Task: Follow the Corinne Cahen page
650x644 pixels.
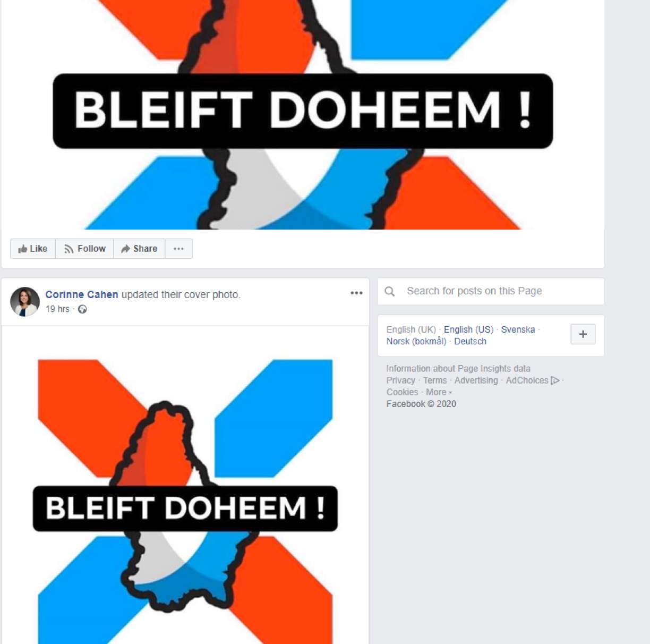Action: click(85, 249)
